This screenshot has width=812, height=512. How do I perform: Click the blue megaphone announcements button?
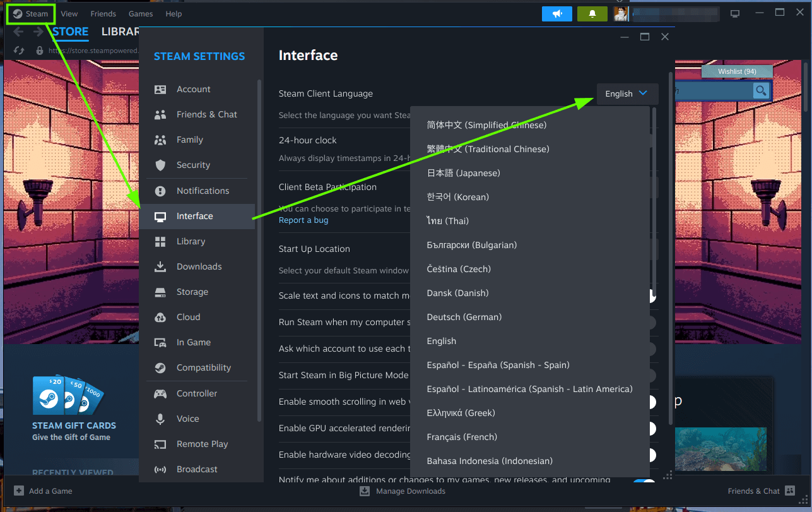(557, 14)
